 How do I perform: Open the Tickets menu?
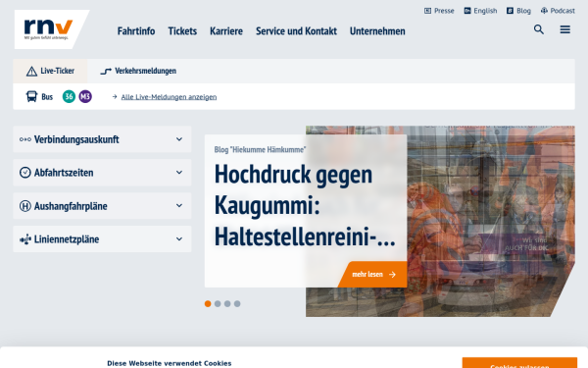182,30
